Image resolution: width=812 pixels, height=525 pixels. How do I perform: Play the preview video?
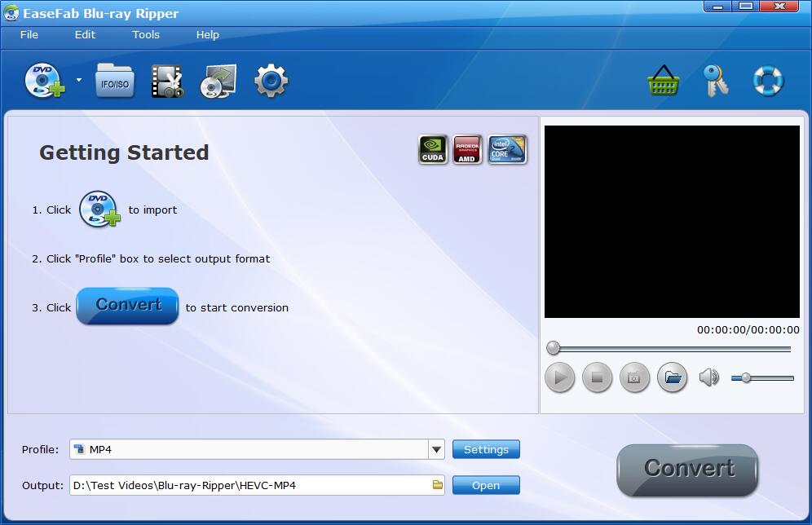[560, 377]
